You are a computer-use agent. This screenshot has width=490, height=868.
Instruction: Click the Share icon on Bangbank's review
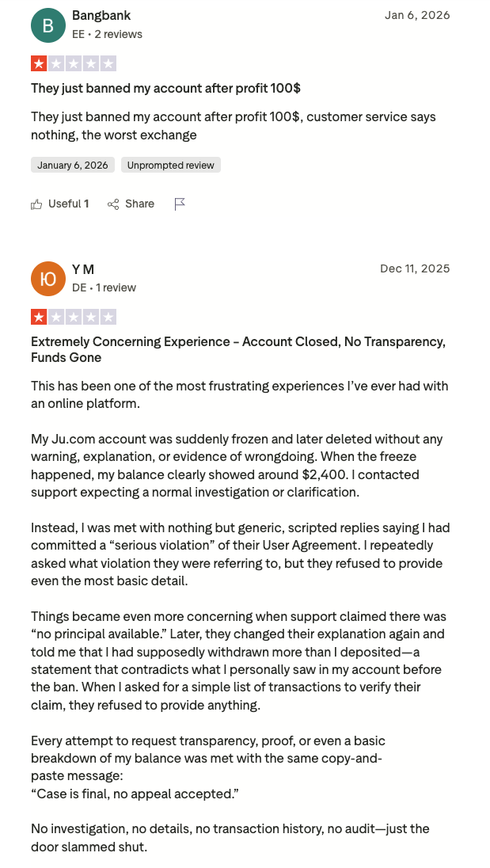(113, 204)
